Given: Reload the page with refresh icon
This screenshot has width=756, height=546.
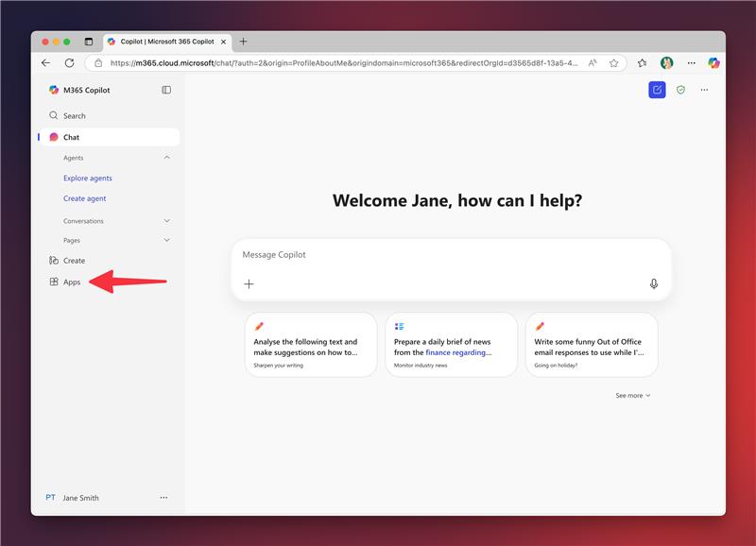Looking at the screenshot, I should [x=69, y=63].
